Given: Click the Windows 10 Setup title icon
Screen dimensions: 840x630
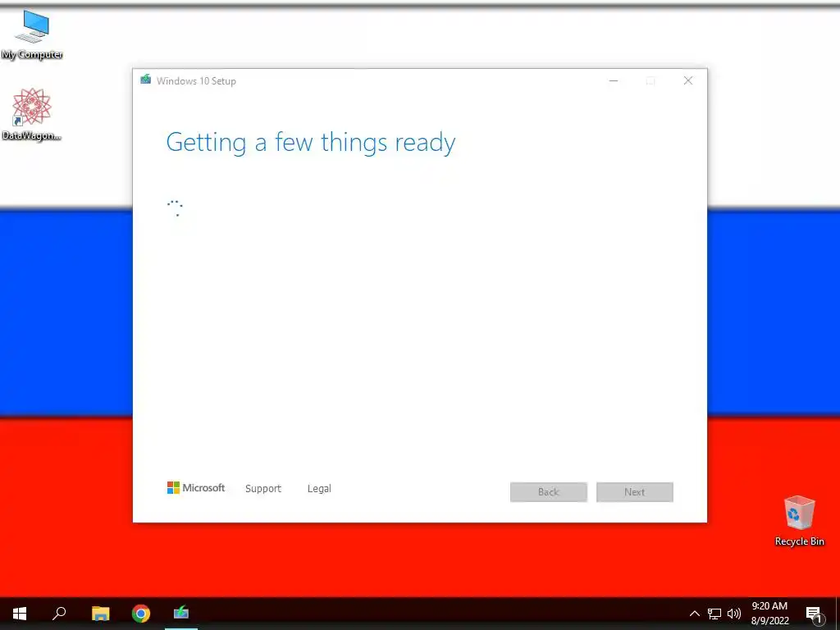Looking at the screenshot, I should click(x=146, y=80).
